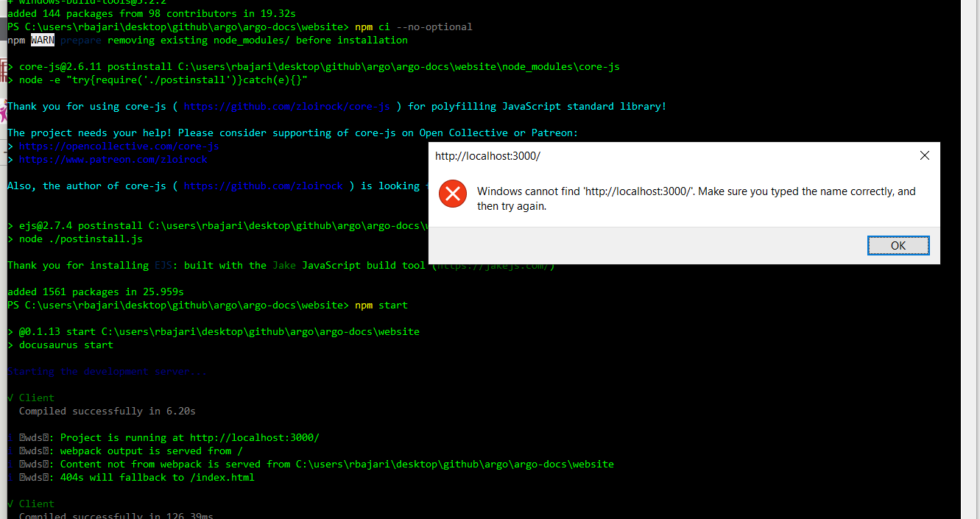Screen dimensions: 980x519
Task: Click the red error icon in the dialog
Action: point(452,194)
